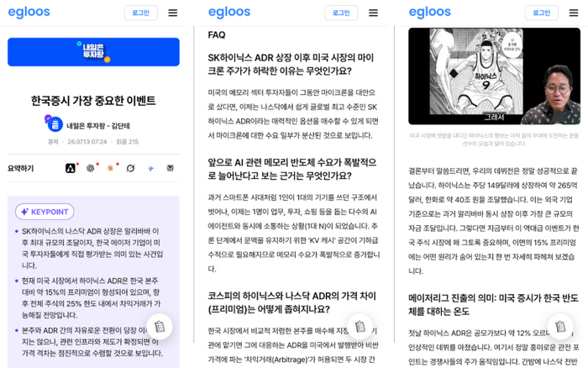
Task: Click the heading 메이저리그 진출의 의미
Action: [x=493, y=305]
